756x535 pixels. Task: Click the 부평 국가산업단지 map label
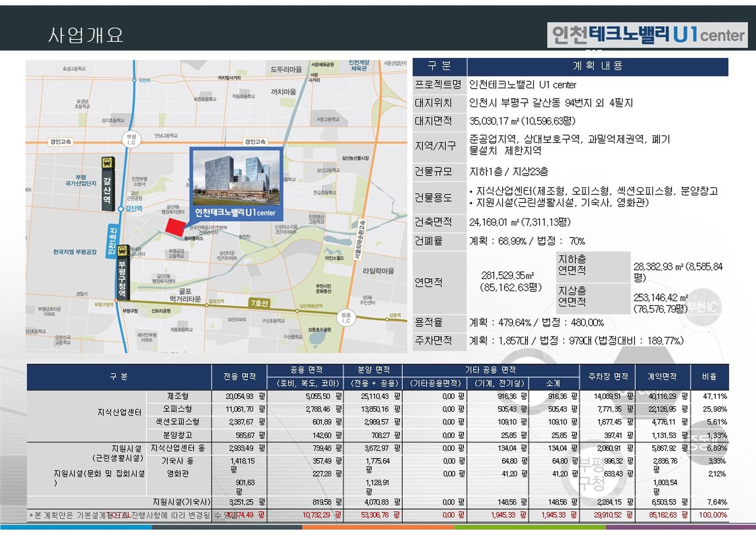click(x=81, y=180)
